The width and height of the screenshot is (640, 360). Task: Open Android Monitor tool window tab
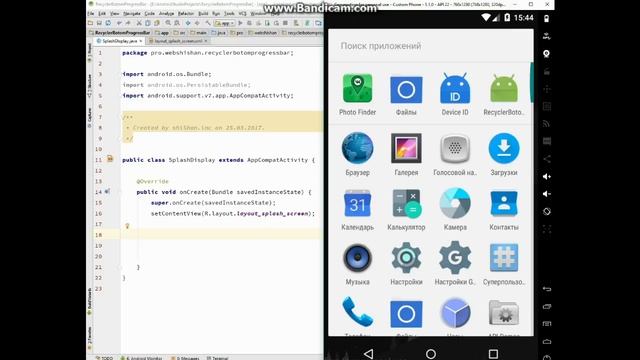click(142, 358)
